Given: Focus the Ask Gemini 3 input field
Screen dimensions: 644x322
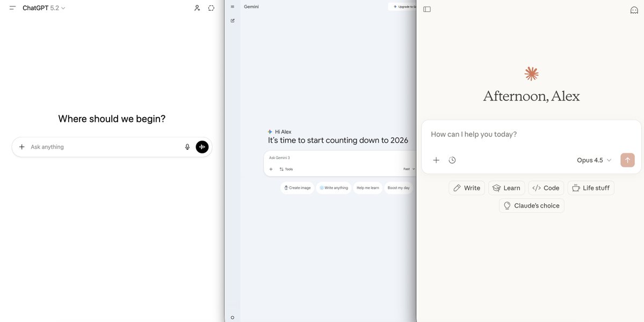Looking at the screenshot, I should [340, 158].
